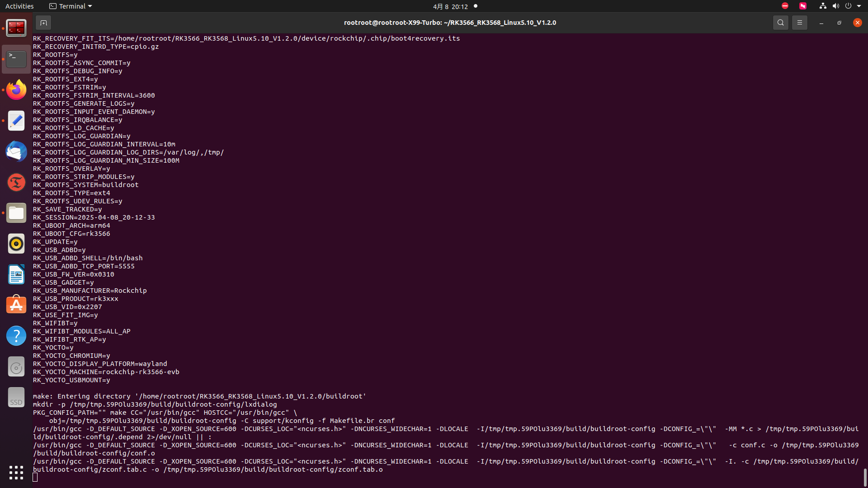
Task: Show all applications grid
Action: pos(16,473)
